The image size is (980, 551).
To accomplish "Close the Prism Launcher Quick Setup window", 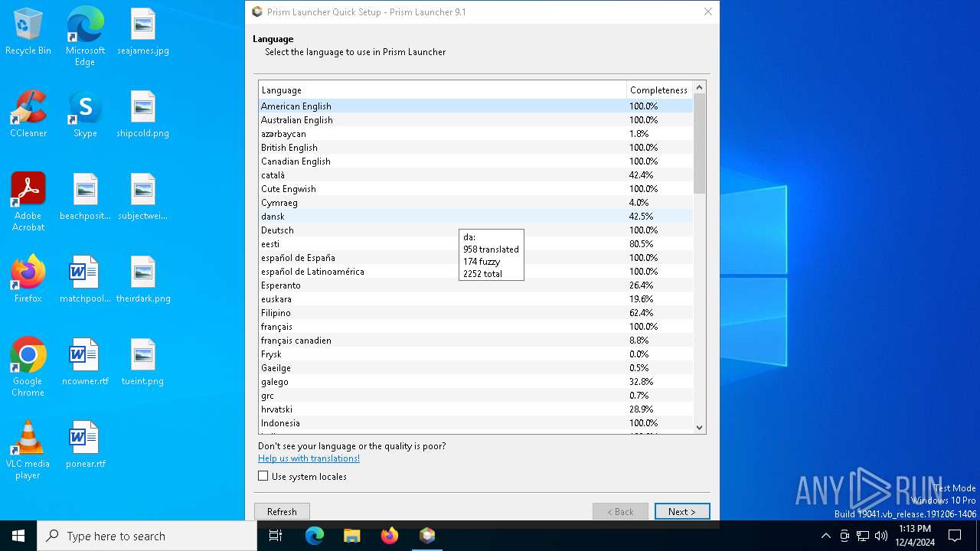I will coord(708,11).
